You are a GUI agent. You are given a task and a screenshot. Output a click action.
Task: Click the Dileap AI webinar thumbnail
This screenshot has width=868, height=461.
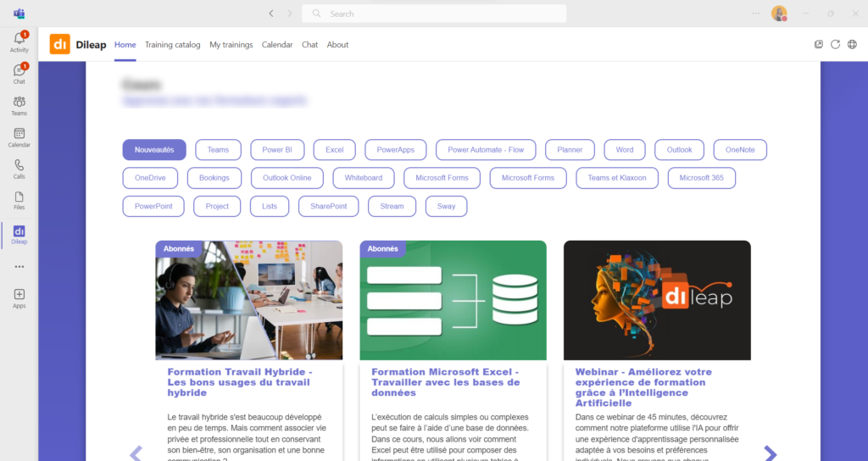pos(657,301)
